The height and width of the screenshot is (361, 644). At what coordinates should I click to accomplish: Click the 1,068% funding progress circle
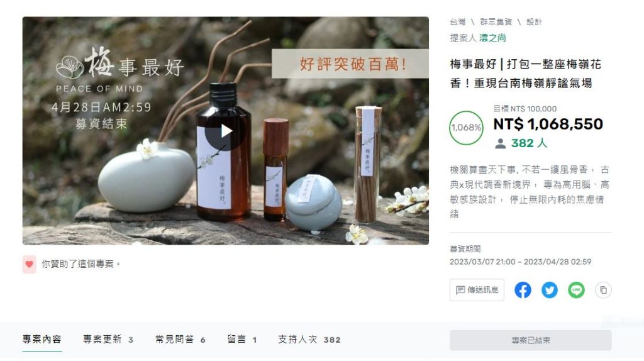click(466, 128)
